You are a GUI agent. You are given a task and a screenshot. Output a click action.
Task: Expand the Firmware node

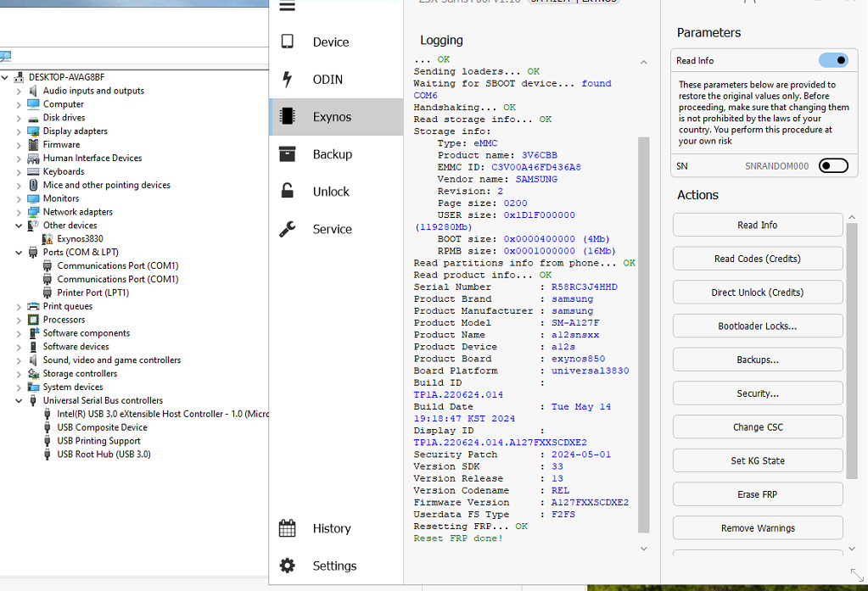pos(19,145)
